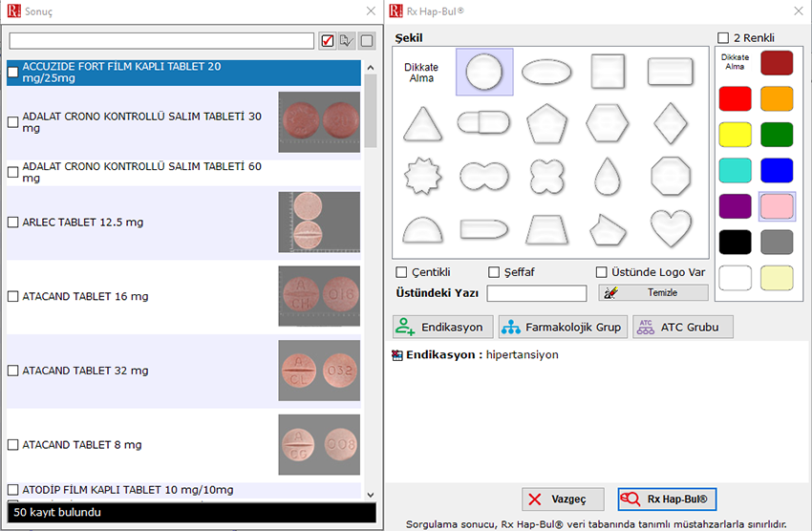Image resolution: width=812 pixels, height=531 pixels.
Task: Choose the triangle pill shape
Action: click(x=421, y=123)
